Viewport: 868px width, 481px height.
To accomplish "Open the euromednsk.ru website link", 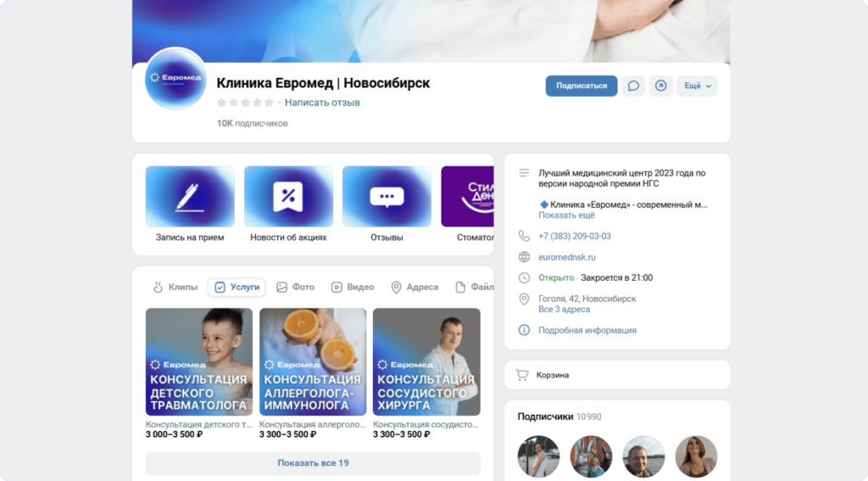I will (567, 257).
